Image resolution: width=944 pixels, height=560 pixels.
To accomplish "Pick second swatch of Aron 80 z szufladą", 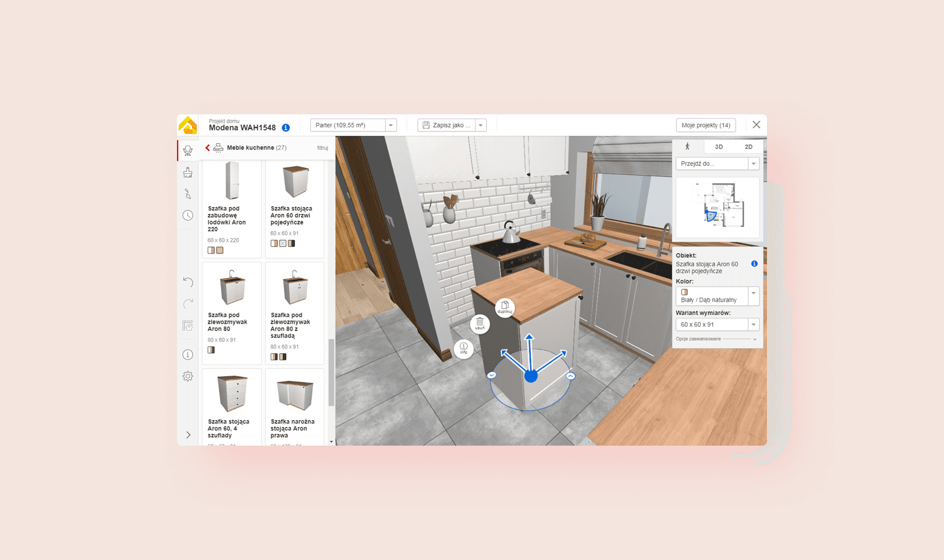I will click(x=283, y=357).
